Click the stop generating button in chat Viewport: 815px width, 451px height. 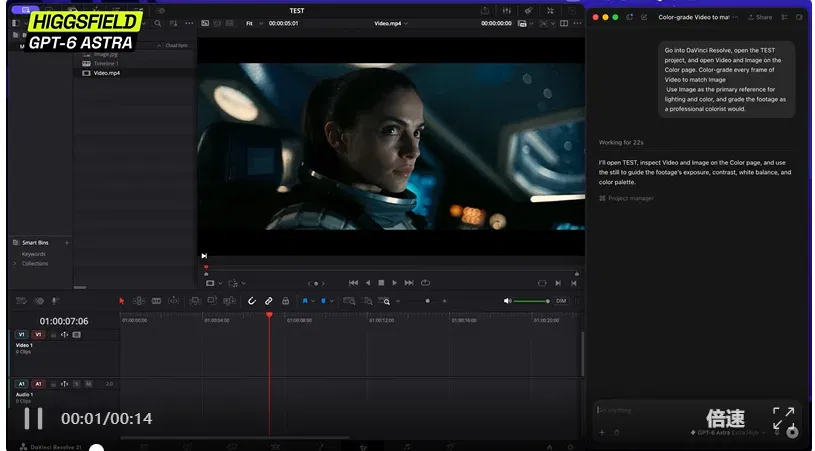792,432
